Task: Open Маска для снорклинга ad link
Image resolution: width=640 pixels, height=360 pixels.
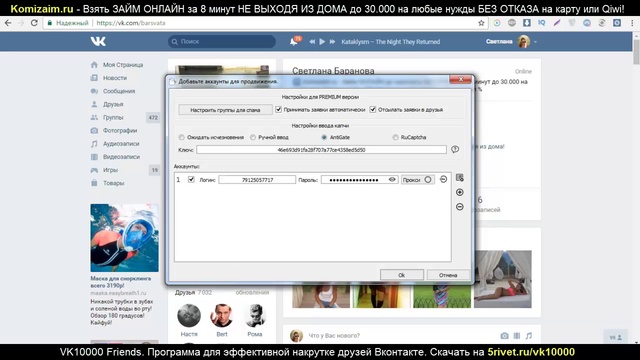Action: pyautogui.click(x=120, y=282)
